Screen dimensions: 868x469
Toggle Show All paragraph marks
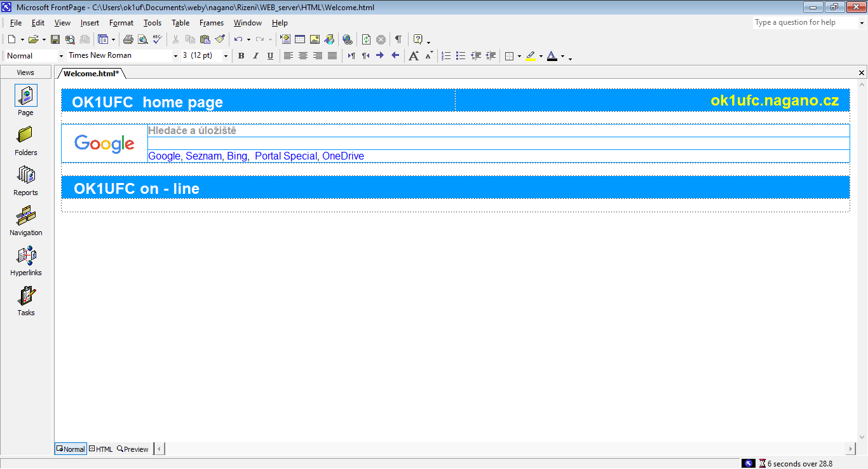tap(398, 39)
